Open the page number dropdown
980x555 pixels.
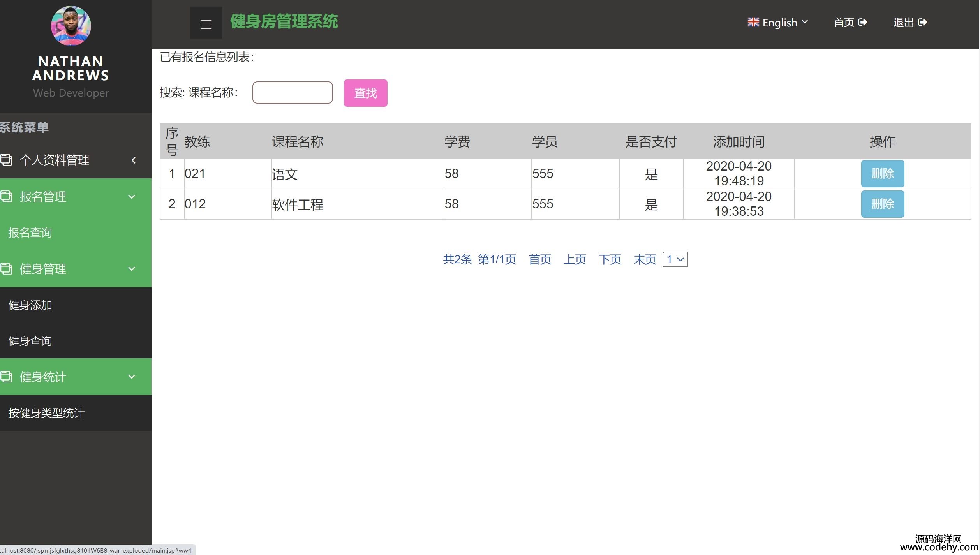[675, 259]
